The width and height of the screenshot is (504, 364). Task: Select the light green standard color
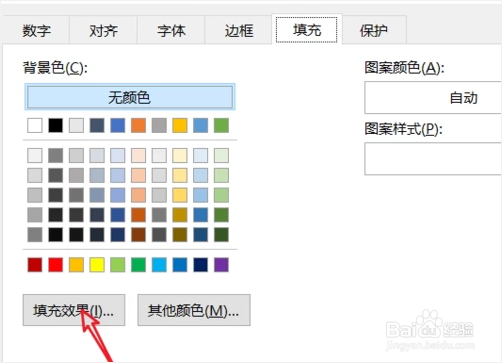pyautogui.click(x=118, y=265)
